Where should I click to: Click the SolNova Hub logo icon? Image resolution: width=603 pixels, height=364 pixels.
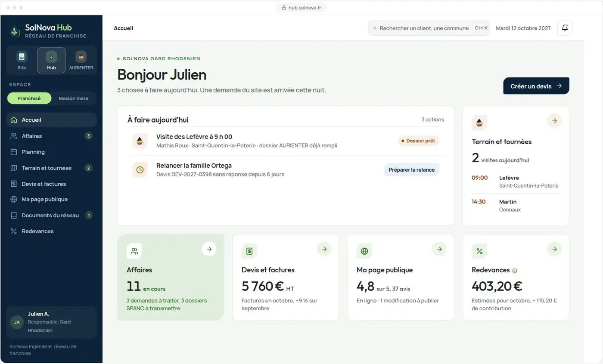15,31
